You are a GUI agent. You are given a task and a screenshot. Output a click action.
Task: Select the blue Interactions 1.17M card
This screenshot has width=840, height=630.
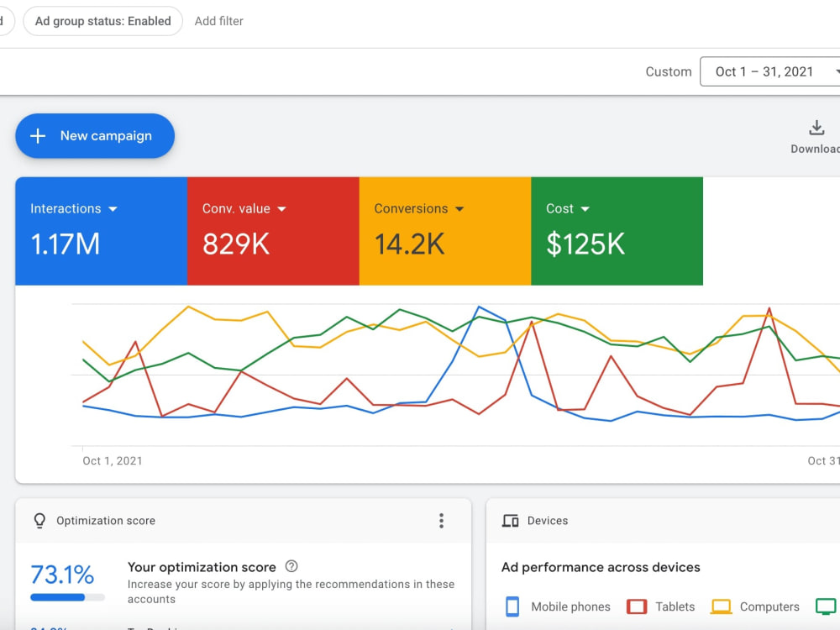pos(102,231)
